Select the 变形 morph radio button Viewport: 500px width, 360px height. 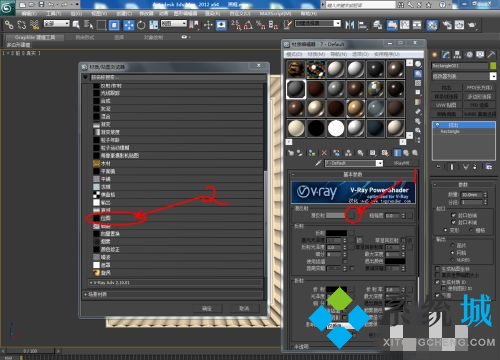446,230
